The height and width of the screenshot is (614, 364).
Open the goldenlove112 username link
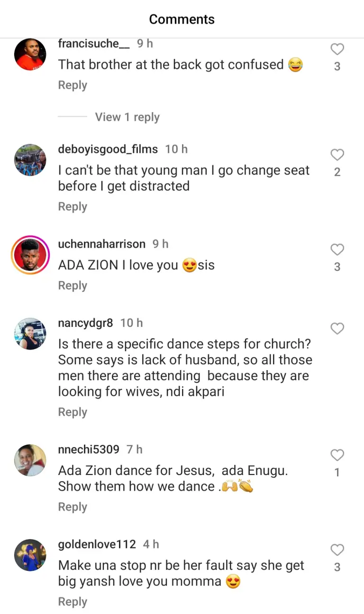(x=97, y=544)
